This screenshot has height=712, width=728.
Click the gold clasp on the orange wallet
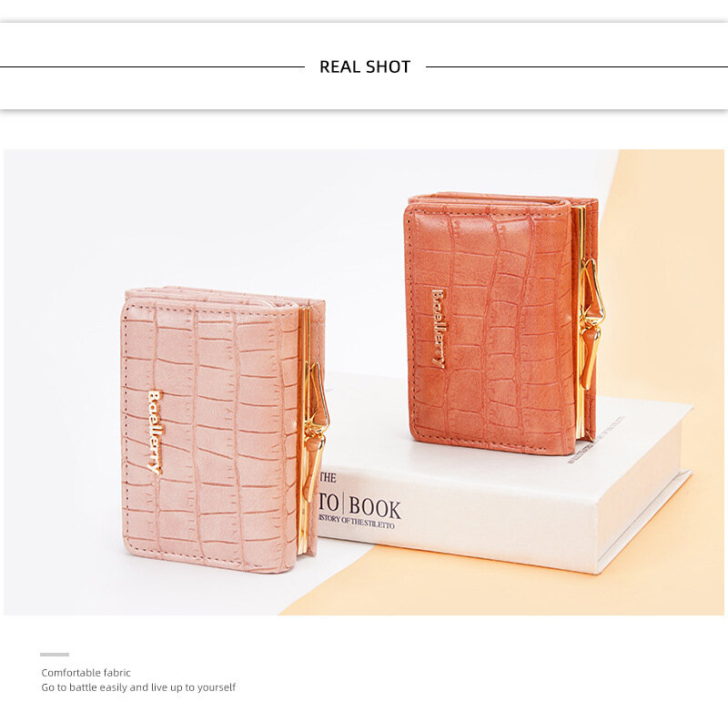tap(592, 323)
